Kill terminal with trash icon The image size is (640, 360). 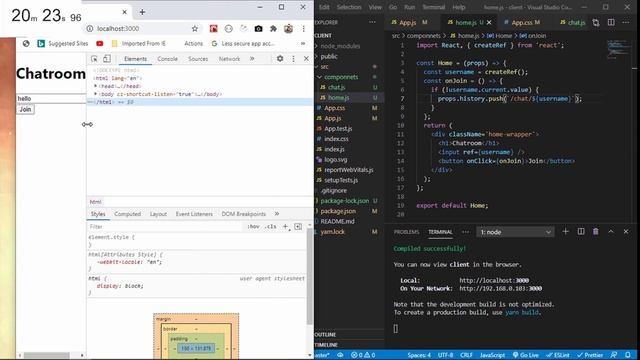coord(596,231)
